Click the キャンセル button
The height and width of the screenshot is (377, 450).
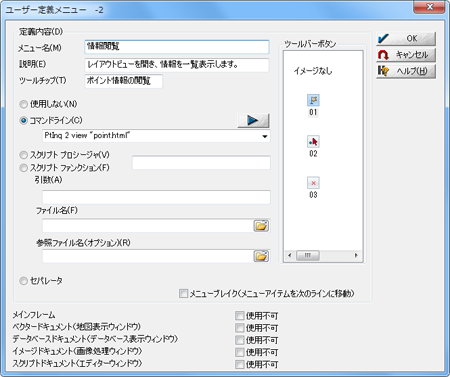(x=406, y=55)
